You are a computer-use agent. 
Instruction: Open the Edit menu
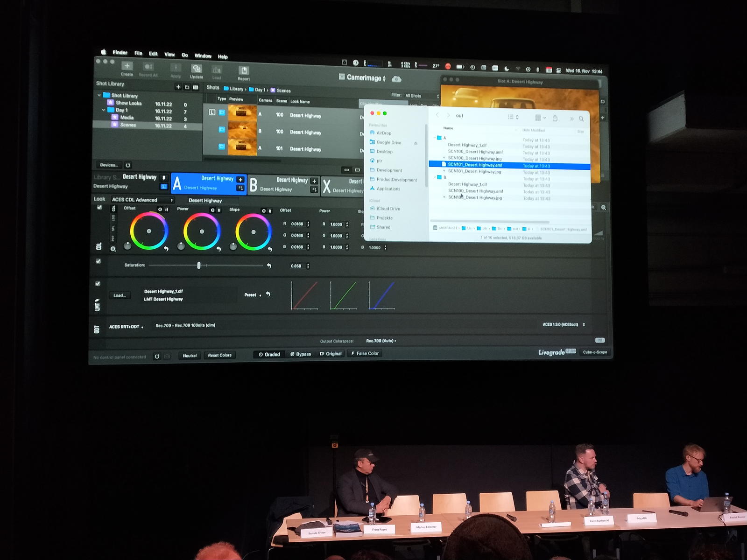pyautogui.click(x=153, y=54)
